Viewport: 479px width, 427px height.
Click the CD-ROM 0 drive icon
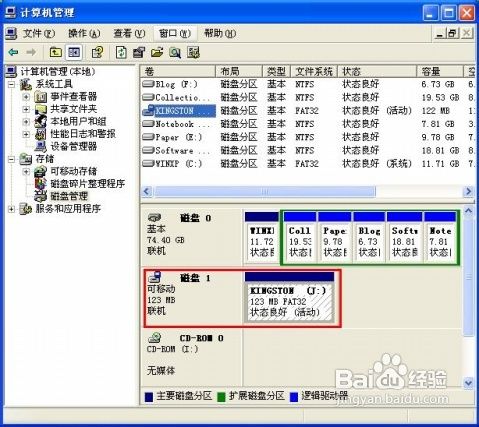(x=154, y=338)
